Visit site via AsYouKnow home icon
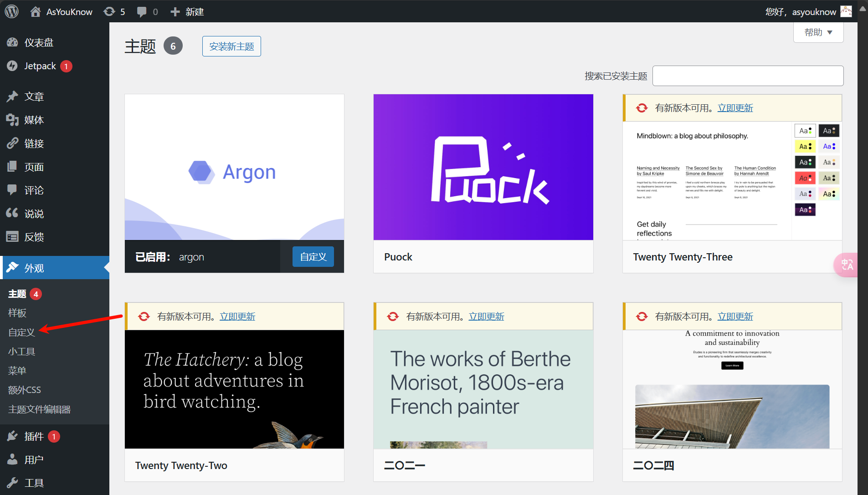 [x=36, y=11]
